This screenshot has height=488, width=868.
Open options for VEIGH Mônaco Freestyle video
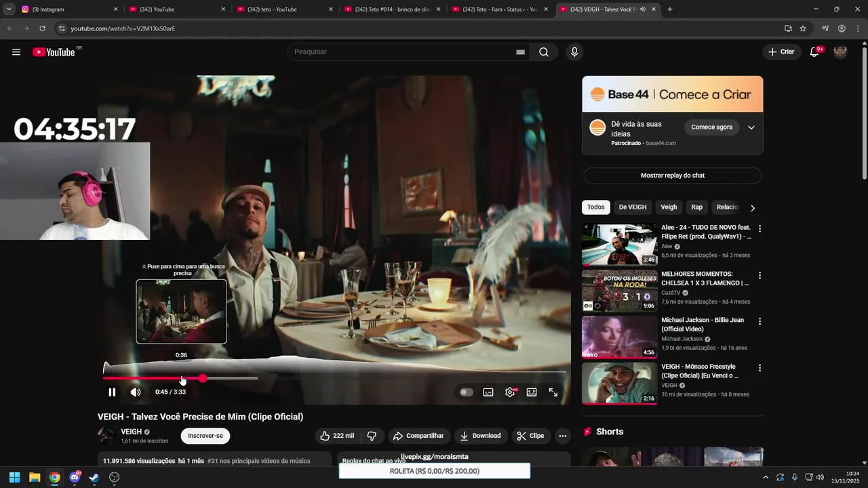[x=759, y=368]
